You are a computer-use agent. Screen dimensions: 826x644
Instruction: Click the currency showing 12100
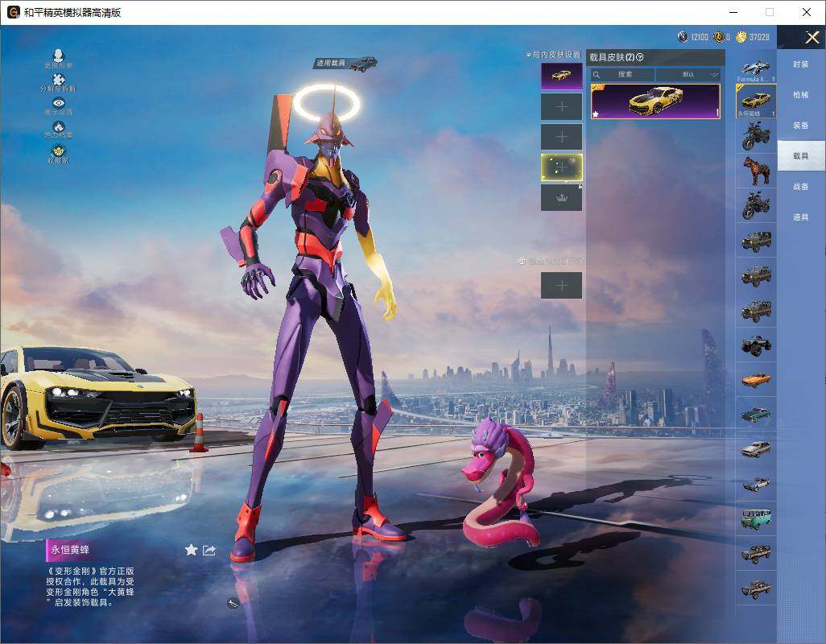click(x=692, y=37)
